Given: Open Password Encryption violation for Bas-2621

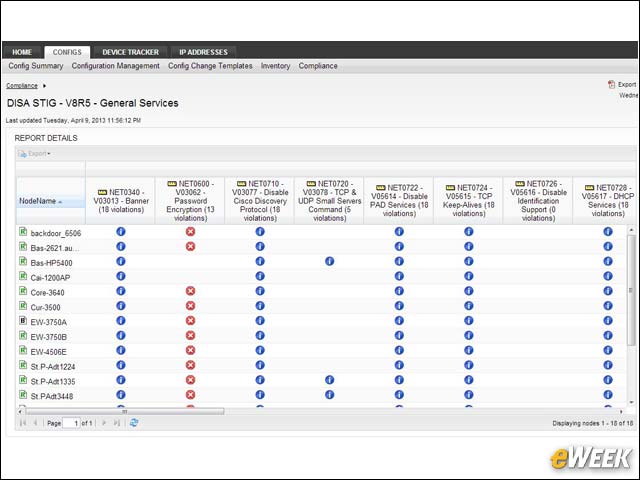Looking at the screenshot, I should (x=190, y=247).
